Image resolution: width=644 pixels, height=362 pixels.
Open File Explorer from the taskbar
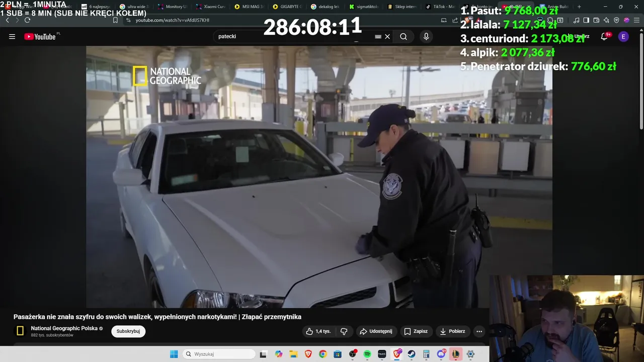point(293,354)
